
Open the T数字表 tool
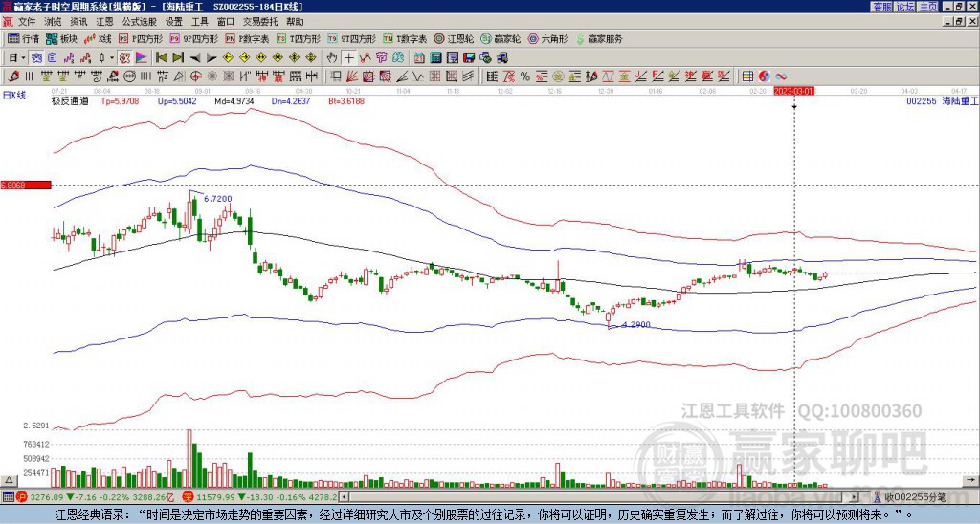[x=405, y=38]
